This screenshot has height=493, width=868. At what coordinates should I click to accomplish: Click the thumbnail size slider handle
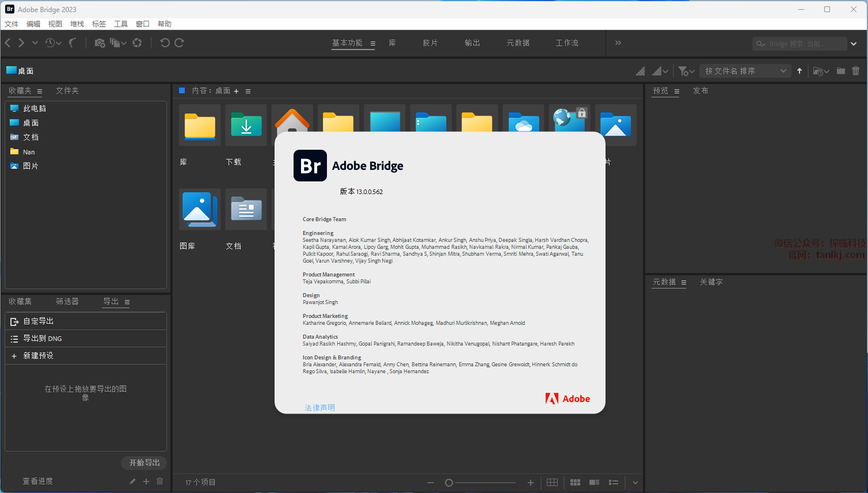tap(449, 483)
